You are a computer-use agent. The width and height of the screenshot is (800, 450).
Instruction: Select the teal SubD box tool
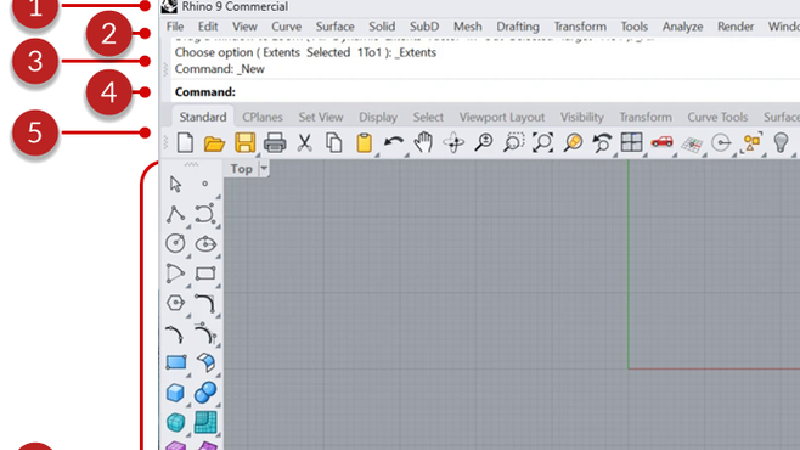[176, 422]
